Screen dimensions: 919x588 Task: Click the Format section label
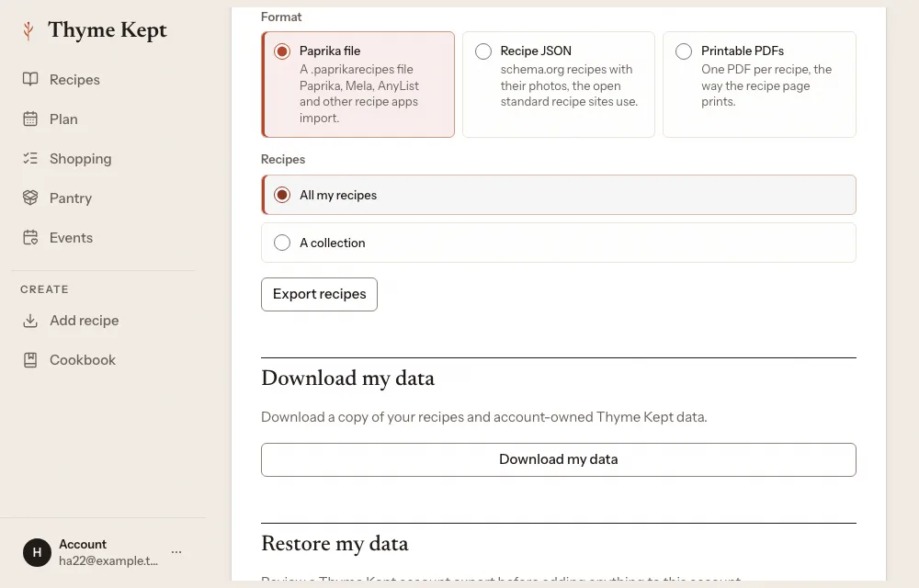click(281, 17)
